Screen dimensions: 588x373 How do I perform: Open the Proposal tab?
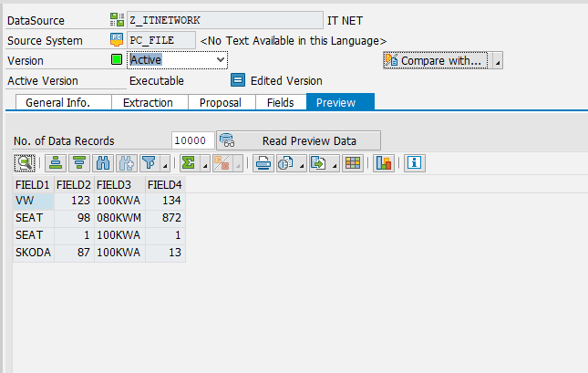coord(222,102)
